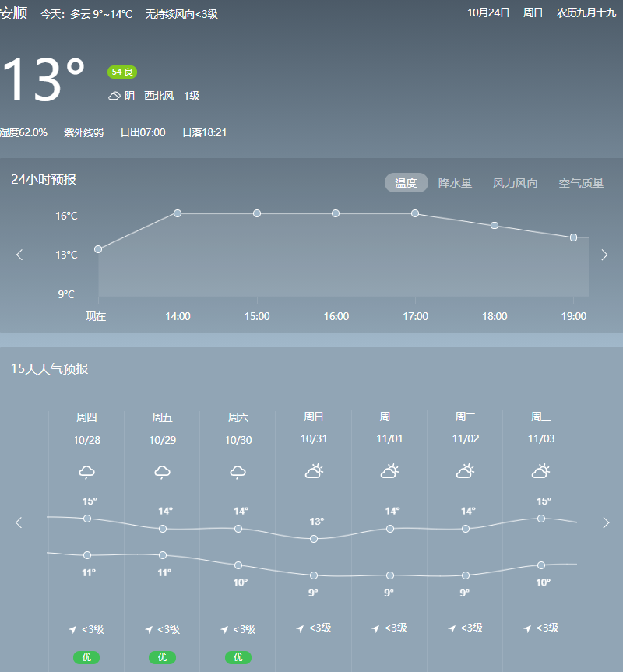Click the 17:00 point on temperature chart
Viewport: 623px width, 672px height.
[x=415, y=213]
